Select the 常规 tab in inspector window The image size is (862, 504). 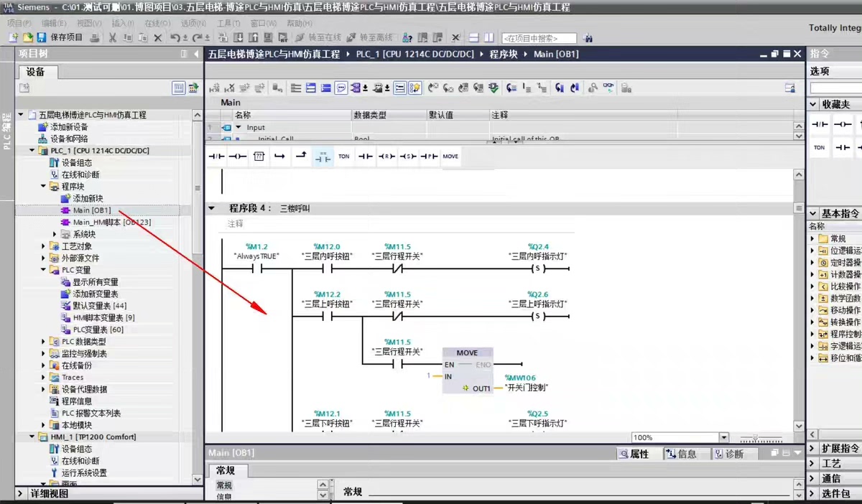tap(225, 471)
